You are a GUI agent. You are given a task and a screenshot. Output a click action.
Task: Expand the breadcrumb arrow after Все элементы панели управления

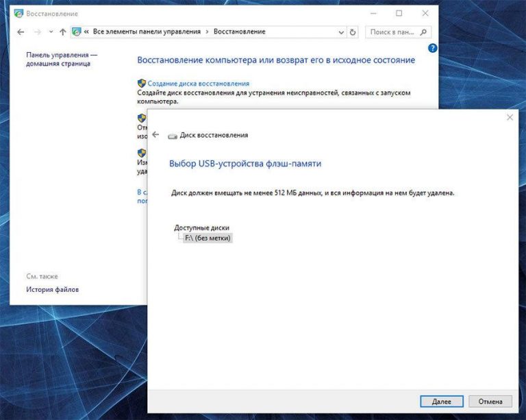(x=207, y=32)
